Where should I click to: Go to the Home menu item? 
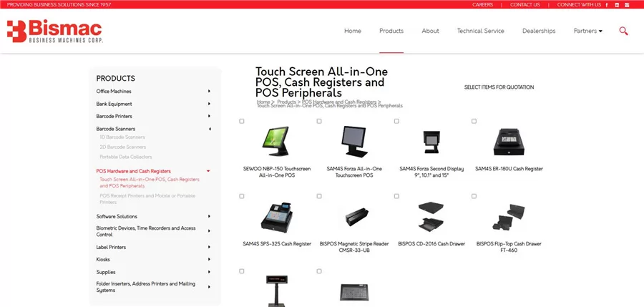click(352, 31)
